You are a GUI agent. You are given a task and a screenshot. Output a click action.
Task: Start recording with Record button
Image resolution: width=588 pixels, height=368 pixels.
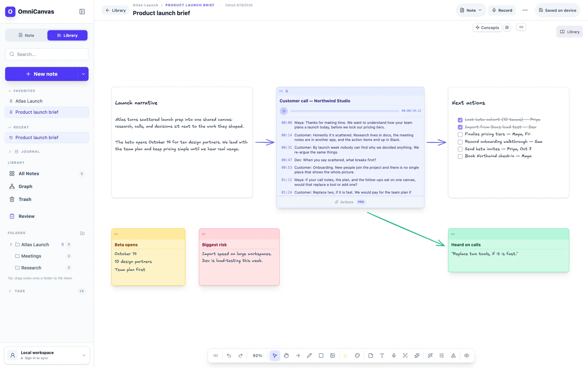point(502,10)
